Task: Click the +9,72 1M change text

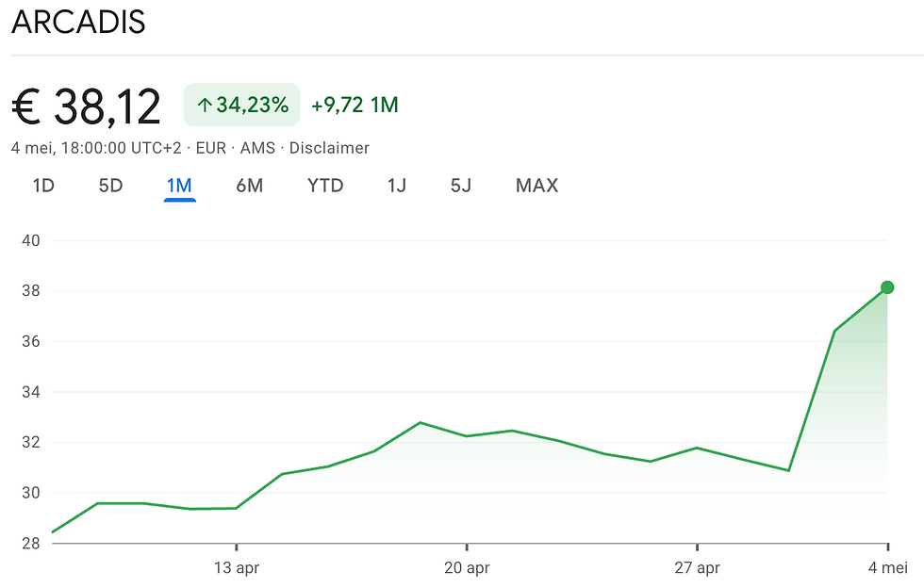Action: [x=355, y=105]
